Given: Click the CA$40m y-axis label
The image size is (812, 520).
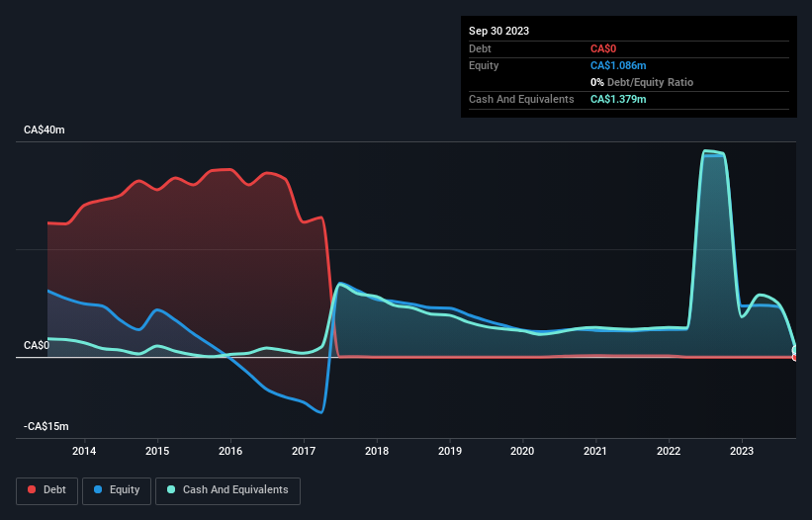Looking at the screenshot, I should (x=45, y=130).
